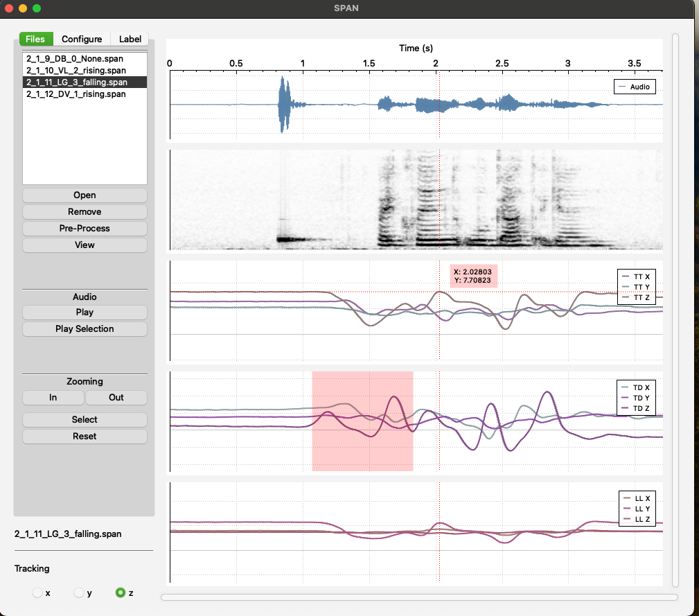Select the y tracking radio button
This screenshot has width=699, height=616.
(79, 592)
